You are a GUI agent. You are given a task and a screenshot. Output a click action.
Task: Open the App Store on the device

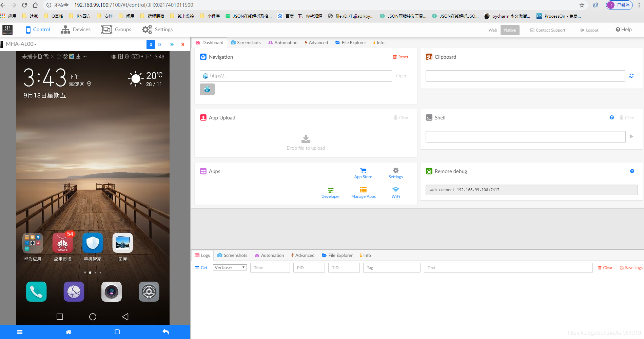[363, 172]
